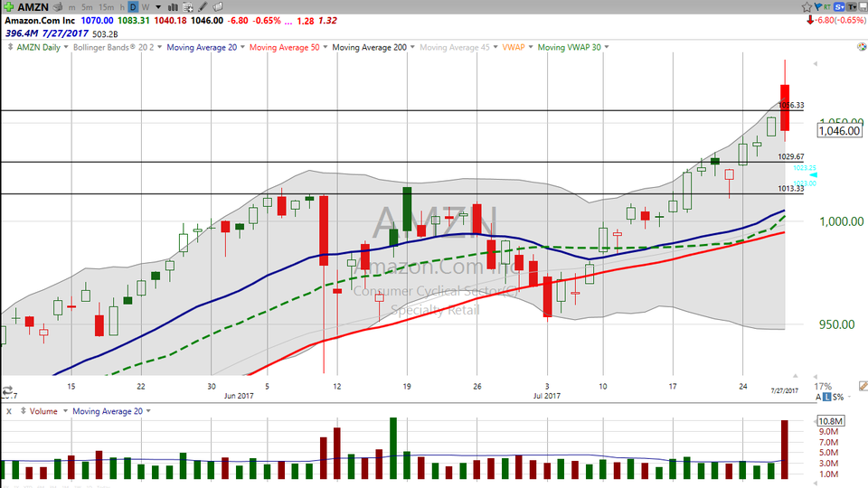The image size is (868, 488).
Task: Click the blue flag icon
Action: [x=818, y=7]
